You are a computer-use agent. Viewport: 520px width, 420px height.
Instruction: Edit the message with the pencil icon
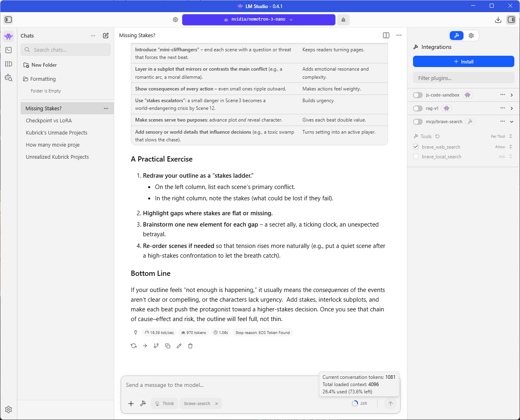(179, 346)
